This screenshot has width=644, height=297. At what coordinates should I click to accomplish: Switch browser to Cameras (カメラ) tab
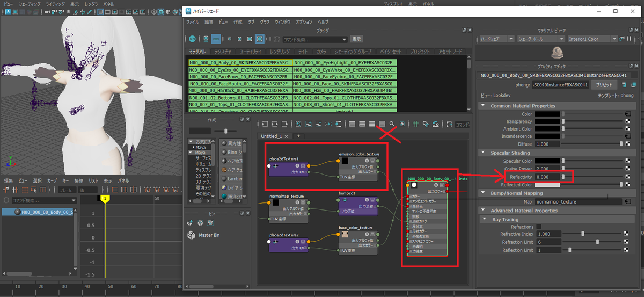click(x=321, y=52)
